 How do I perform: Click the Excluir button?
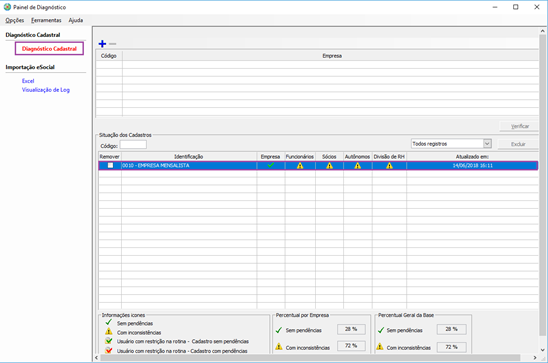(518, 144)
